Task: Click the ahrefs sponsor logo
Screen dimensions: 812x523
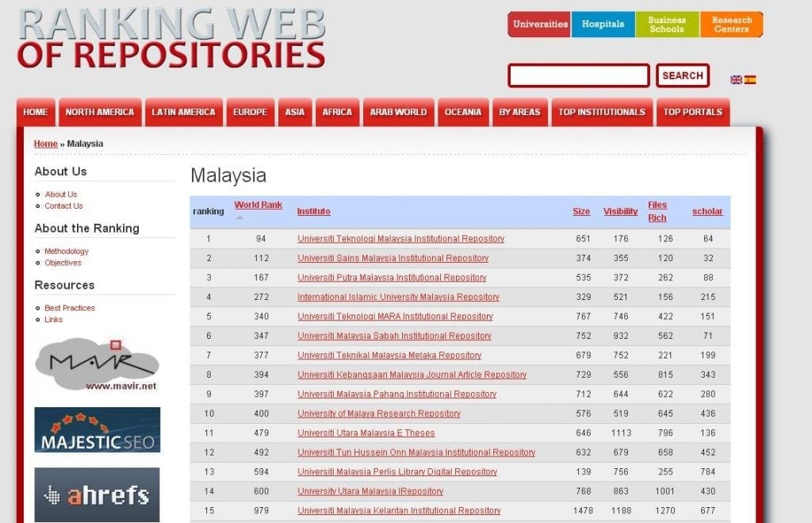Action: pos(97,494)
